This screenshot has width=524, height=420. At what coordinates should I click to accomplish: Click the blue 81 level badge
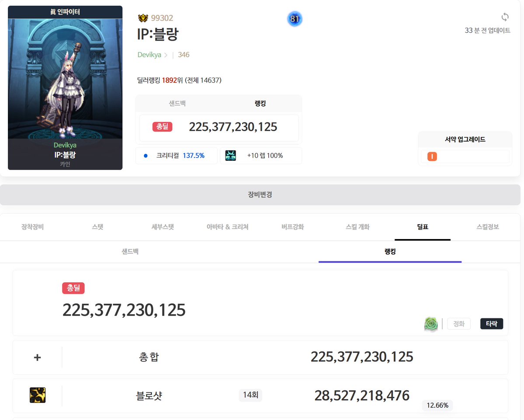coord(295,19)
